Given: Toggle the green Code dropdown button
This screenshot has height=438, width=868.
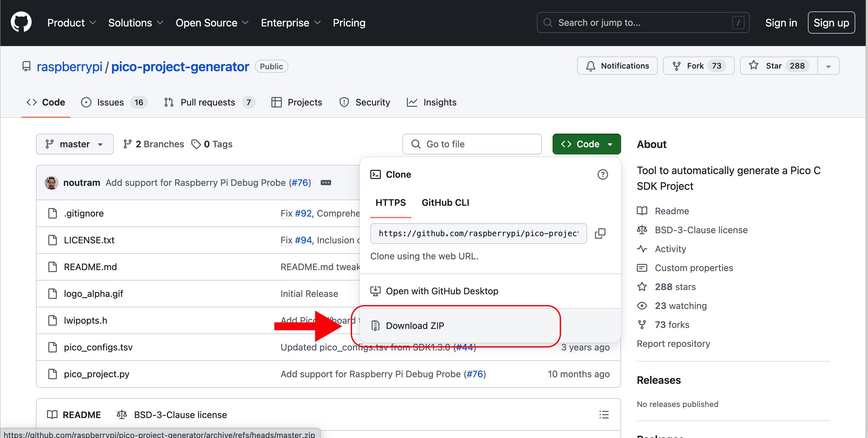Looking at the screenshot, I should pos(586,144).
